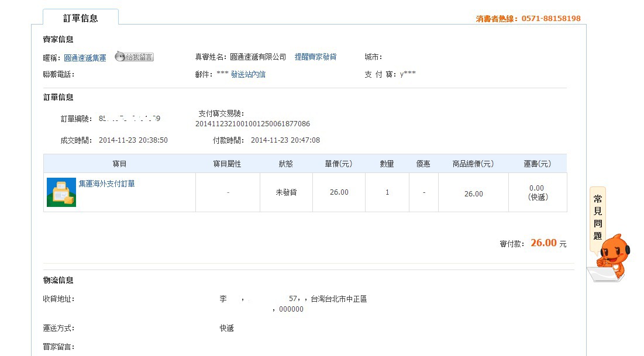Select payment time 2014-11-23 20:47:08

(285, 140)
